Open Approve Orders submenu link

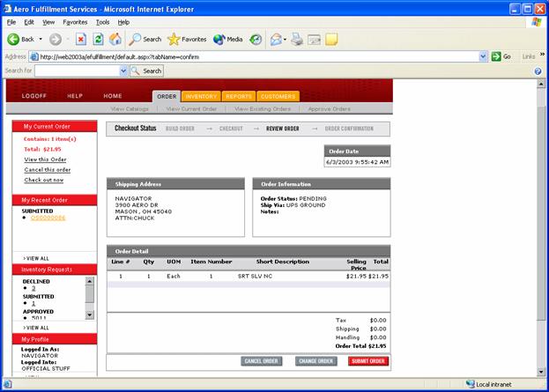point(329,109)
